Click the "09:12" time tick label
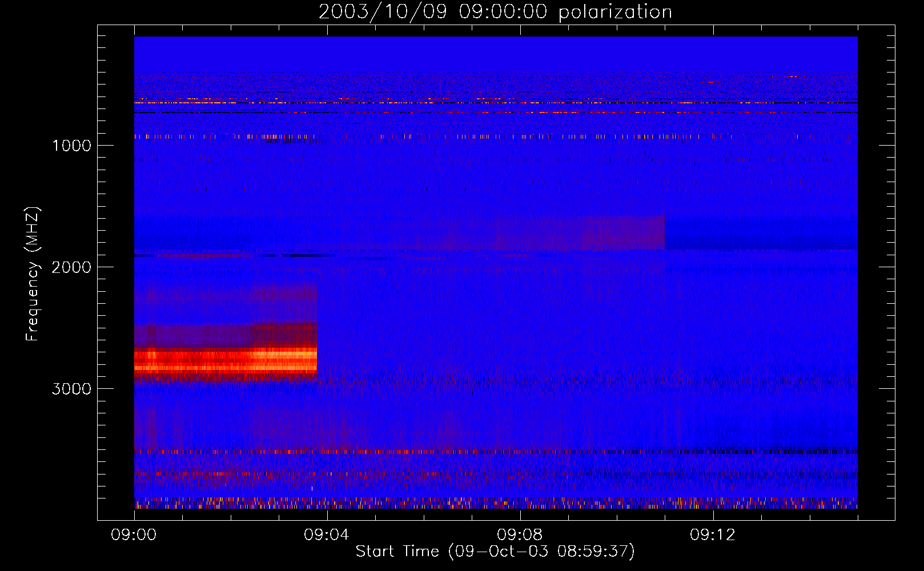 (713, 535)
